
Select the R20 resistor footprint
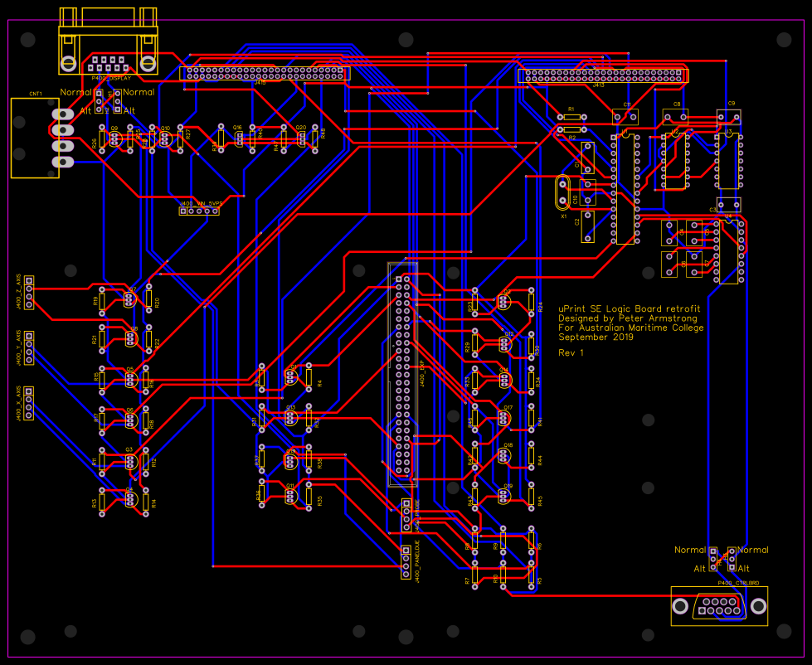pyautogui.click(x=149, y=298)
